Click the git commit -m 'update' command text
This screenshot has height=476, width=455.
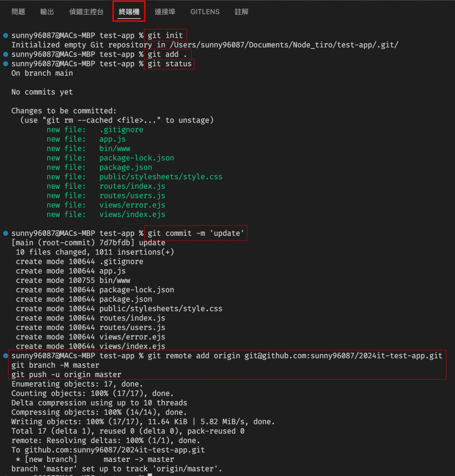196,233
